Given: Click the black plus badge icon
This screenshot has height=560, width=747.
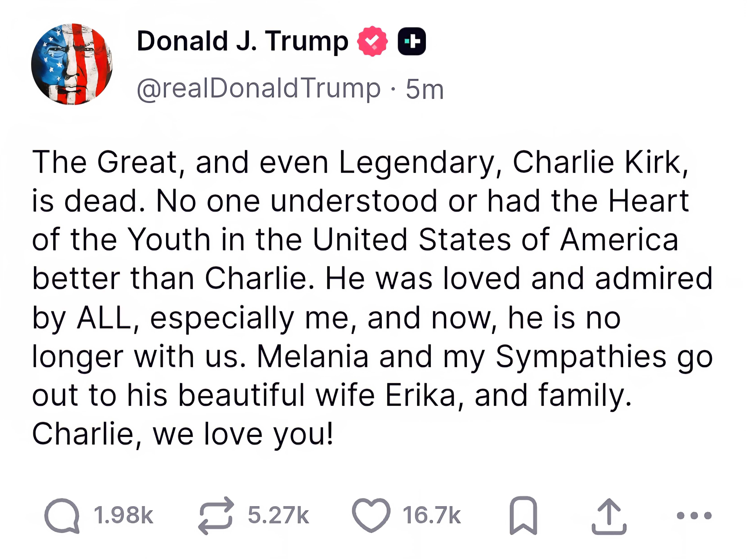Looking at the screenshot, I should (412, 41).
